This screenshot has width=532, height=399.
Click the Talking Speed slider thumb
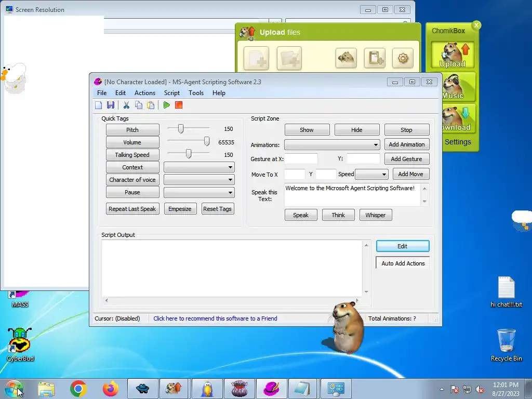[189, 154]
